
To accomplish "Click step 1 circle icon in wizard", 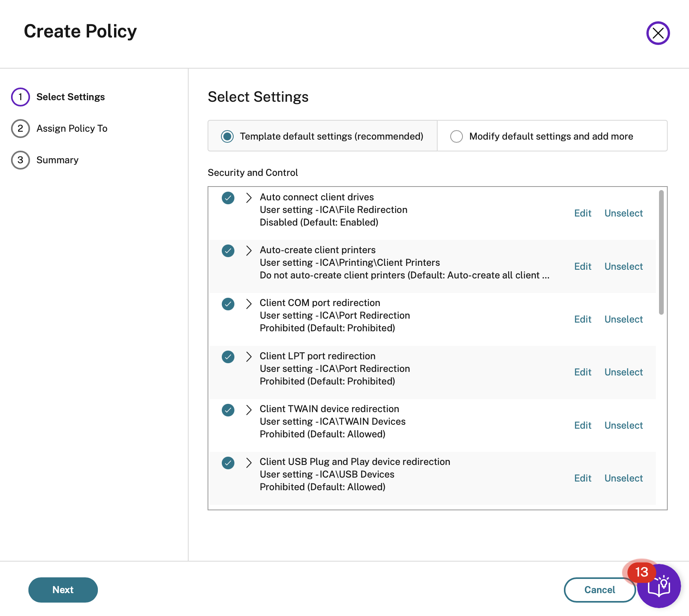I will [x=21, y=97].
